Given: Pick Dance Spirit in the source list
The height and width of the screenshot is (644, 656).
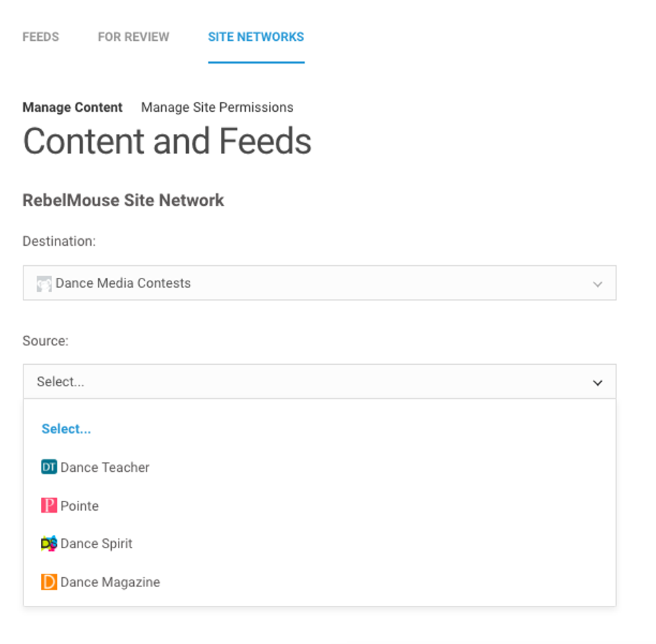Looking at the screenshot, I should (x=96, y=544).
